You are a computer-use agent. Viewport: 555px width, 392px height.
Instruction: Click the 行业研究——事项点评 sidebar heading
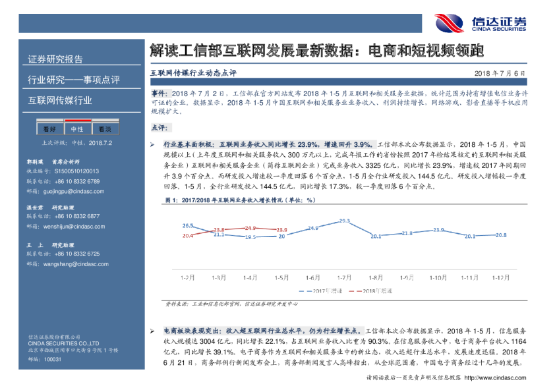[73, 80]
